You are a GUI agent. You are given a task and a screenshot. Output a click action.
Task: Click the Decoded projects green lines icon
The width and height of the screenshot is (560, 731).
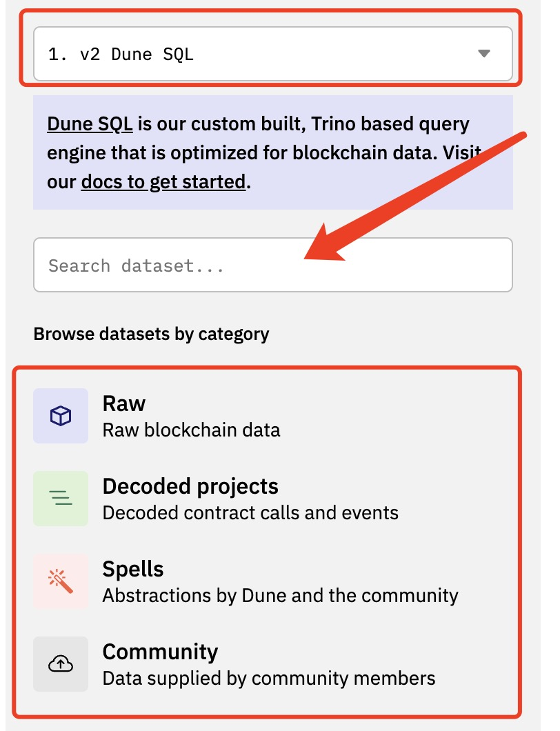pos(61,499)
